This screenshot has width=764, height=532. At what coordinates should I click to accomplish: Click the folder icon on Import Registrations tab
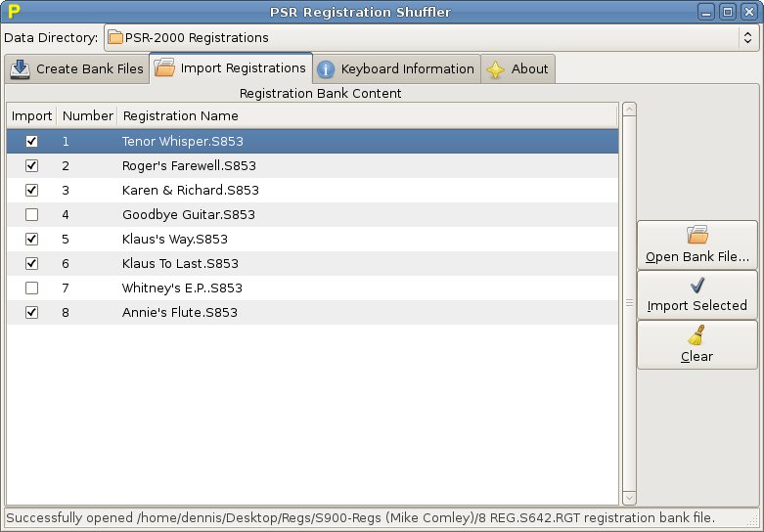coord(165,68)
